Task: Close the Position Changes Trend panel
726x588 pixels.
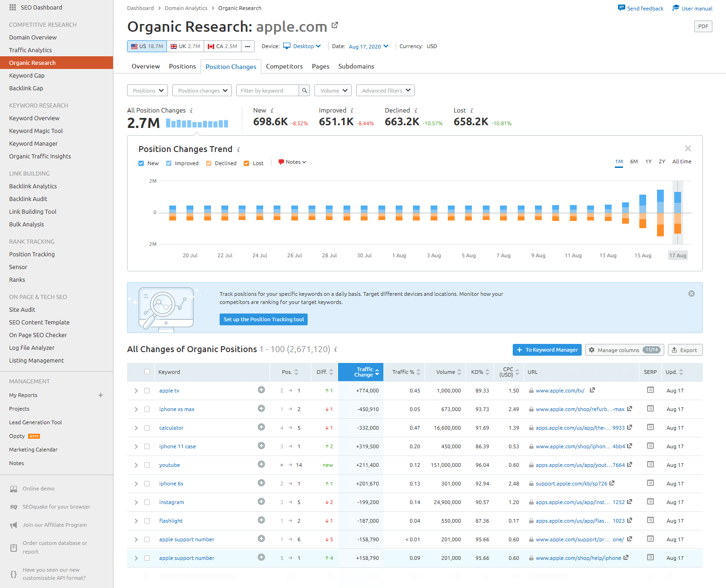Action: click(688, 148)
